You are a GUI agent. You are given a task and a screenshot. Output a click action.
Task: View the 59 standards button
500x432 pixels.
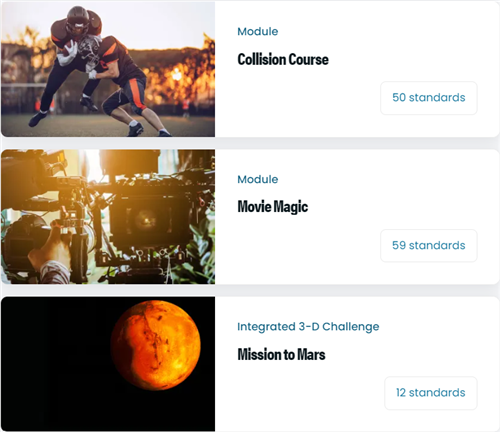(x=429, y=246)
